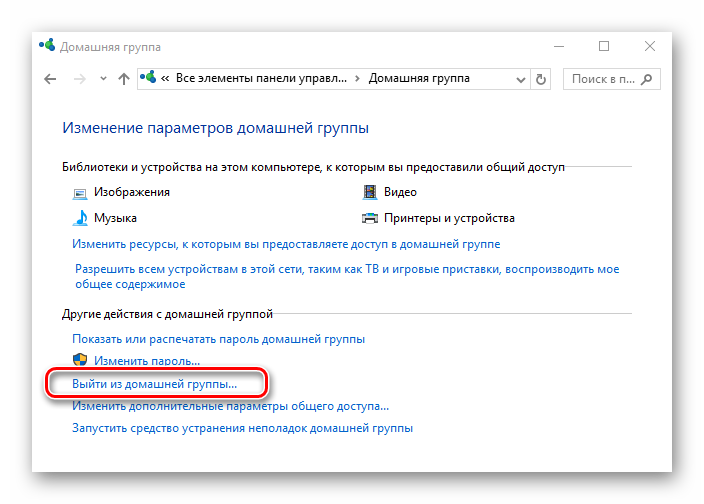Viewport: 704px width, 504px height.
Task: Open the breadcrumb separator arrow after 'Все элементы'
Action: coord(357,79)
